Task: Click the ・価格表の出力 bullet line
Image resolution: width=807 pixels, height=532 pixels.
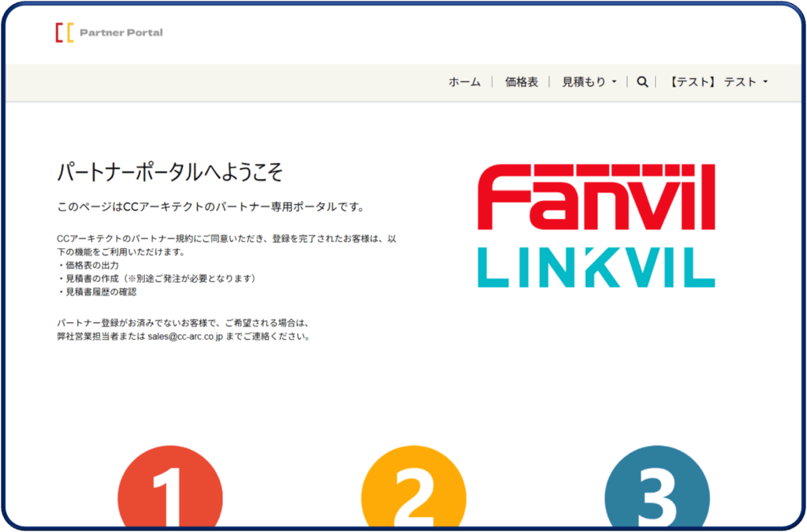Action: [88, 266]
